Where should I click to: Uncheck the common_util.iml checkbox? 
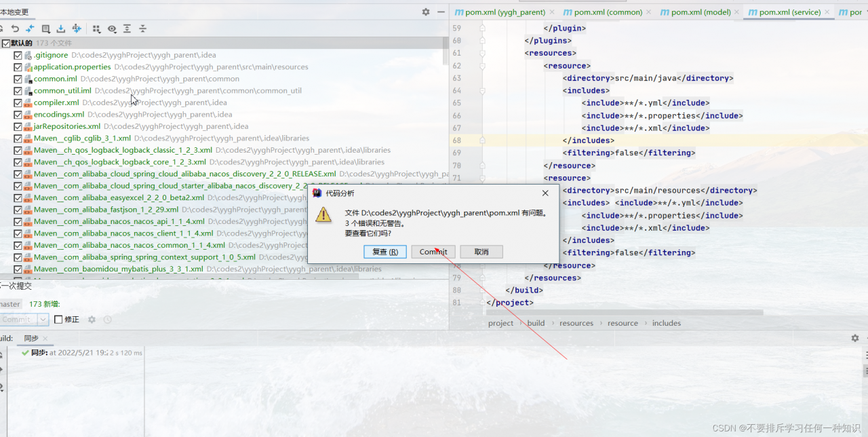[18, 91]
